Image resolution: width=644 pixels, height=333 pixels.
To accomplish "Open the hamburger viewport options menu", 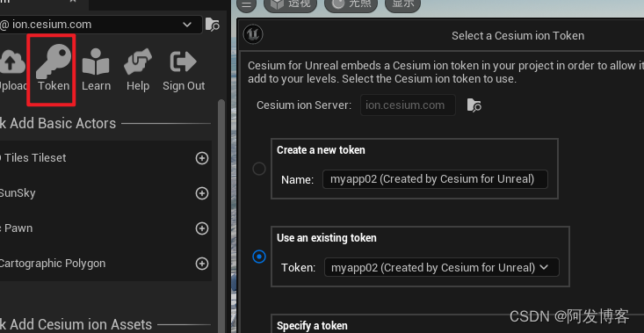I will point(246,4).
